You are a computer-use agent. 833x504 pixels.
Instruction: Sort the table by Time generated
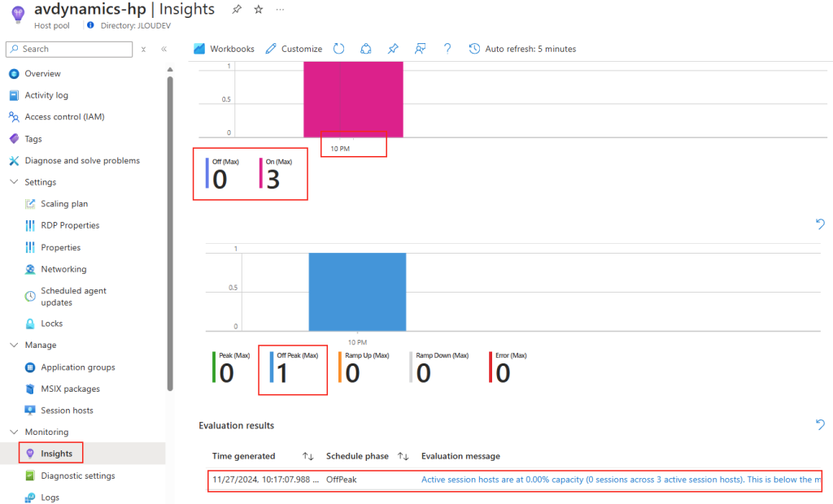click(x=308, y=456)
